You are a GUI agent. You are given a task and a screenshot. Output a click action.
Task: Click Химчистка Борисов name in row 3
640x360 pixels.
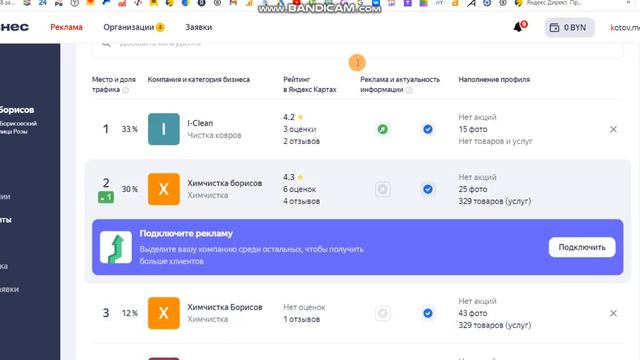[224, 307]
